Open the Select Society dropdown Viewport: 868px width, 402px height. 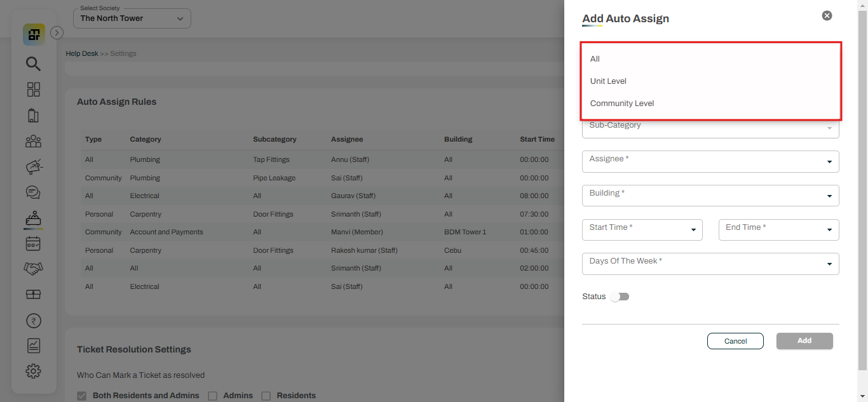[x=132, y=18]
